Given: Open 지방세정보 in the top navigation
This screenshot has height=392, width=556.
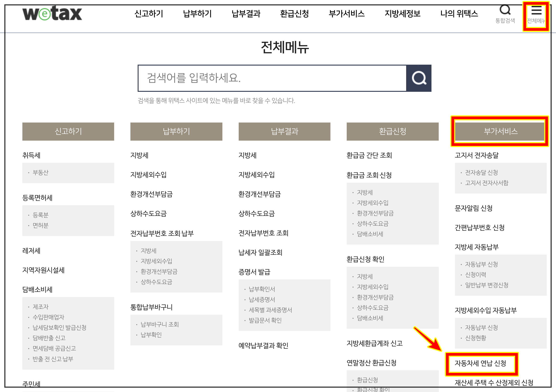Looking at the screenshot, I should pos(403,14).
